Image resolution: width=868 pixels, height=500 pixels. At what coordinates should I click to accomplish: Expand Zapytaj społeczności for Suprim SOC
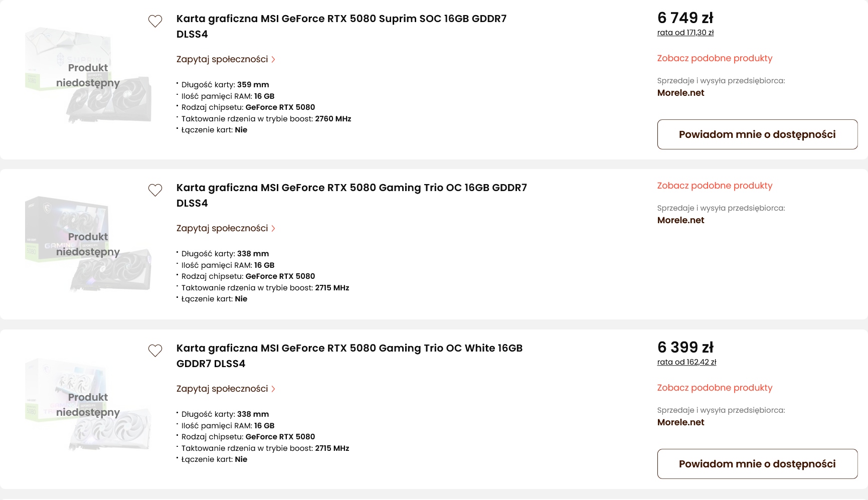tap(226, 59)
